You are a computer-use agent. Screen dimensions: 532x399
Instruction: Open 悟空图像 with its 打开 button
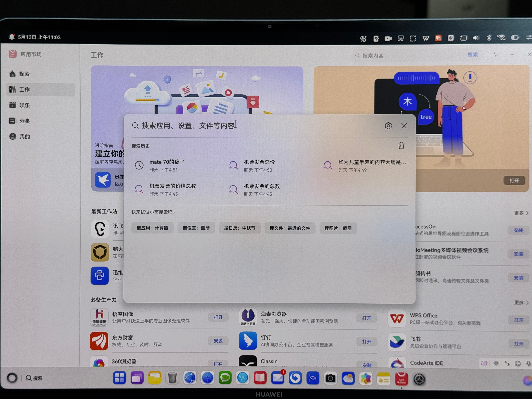point(218,317)
